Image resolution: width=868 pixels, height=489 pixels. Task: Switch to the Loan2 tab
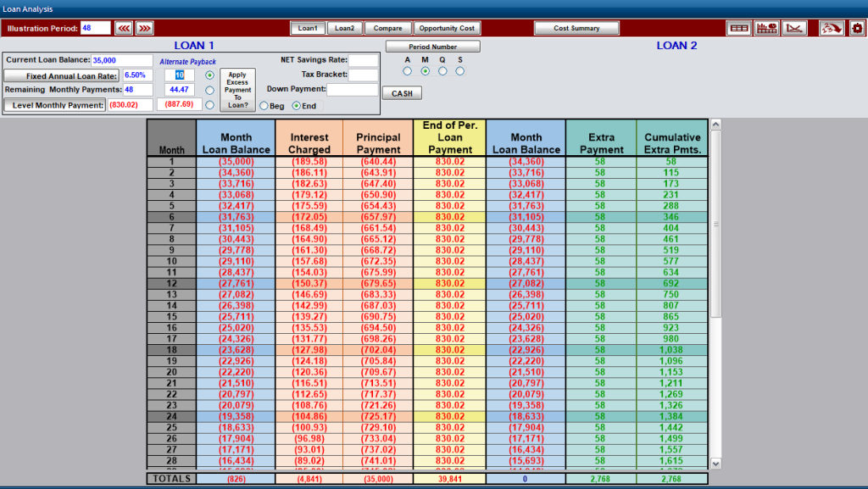(344, 28)
